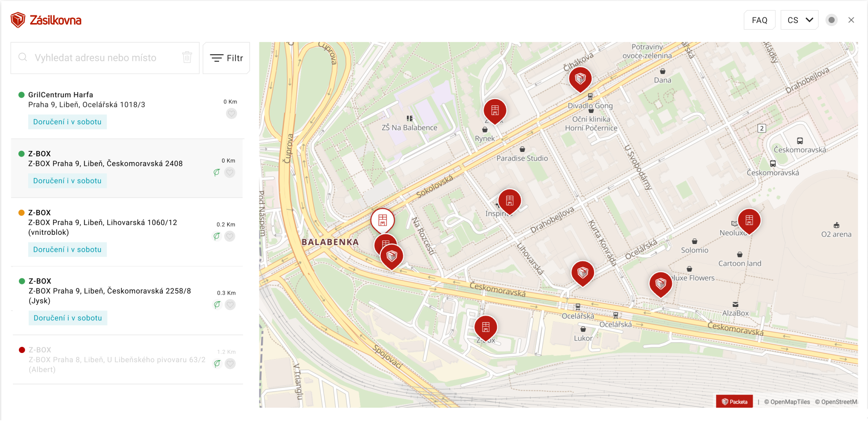
Task: Click the white selected Z-BOX pin
Action: [383, 220]
